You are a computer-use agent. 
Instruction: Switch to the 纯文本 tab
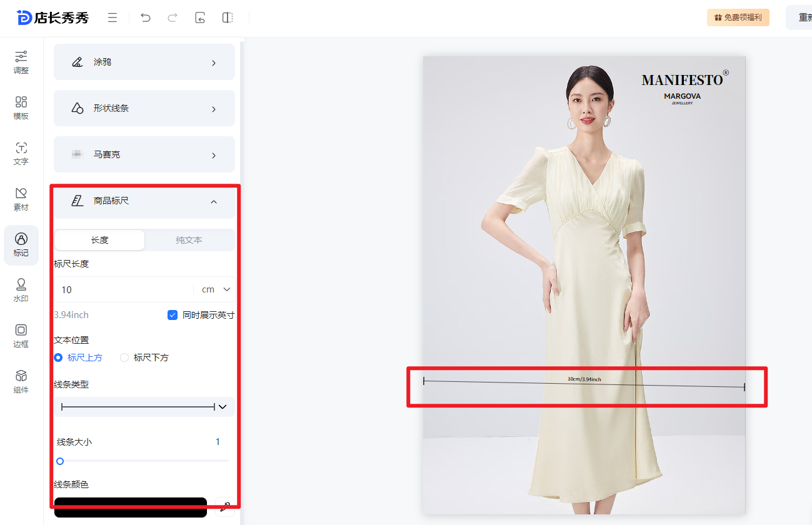tap(189, 240)
